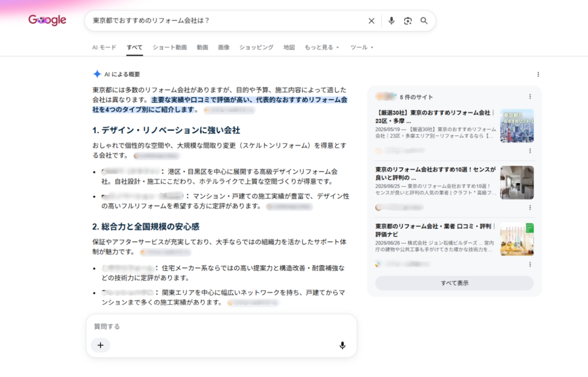Switch to AI モード tab
This screenshot has height=377, width=588.
[105, 47]
